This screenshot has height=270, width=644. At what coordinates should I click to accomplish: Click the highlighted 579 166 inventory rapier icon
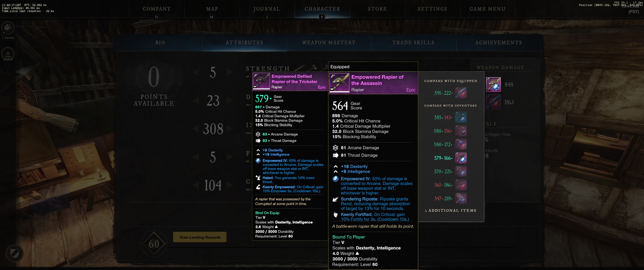pyautogui.click(x=461, y=158)
